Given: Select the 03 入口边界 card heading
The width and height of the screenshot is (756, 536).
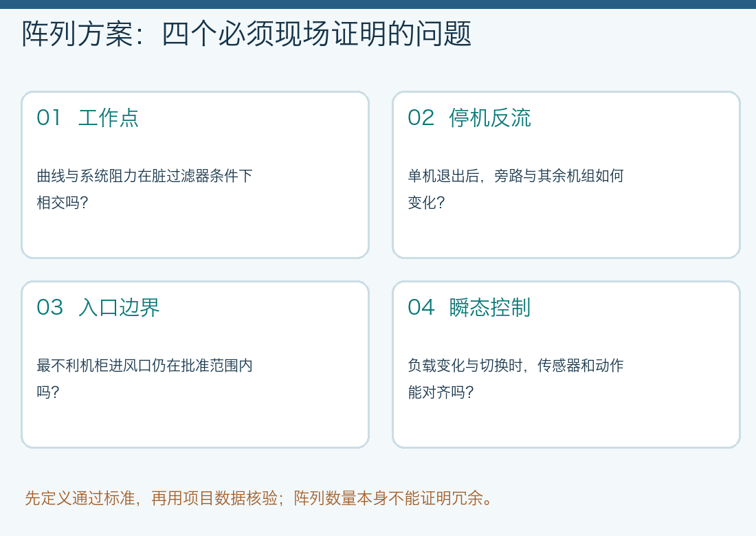Looking at the screenshot, I should pyautogui.click(x=98, y=308).
